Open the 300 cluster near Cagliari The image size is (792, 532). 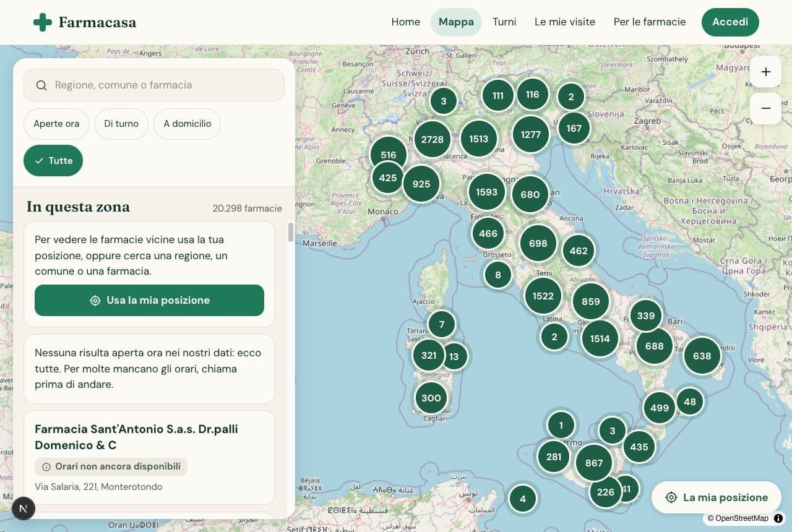pos(431,398)
